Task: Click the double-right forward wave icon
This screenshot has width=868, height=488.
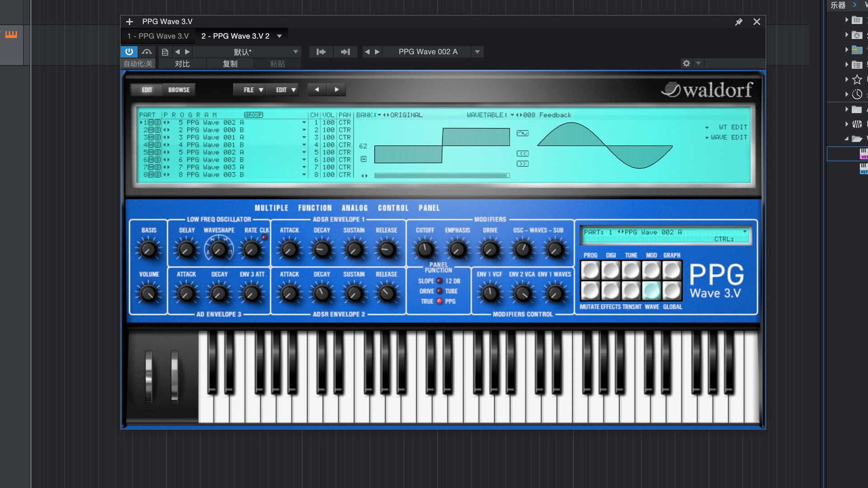Action: 523,164
